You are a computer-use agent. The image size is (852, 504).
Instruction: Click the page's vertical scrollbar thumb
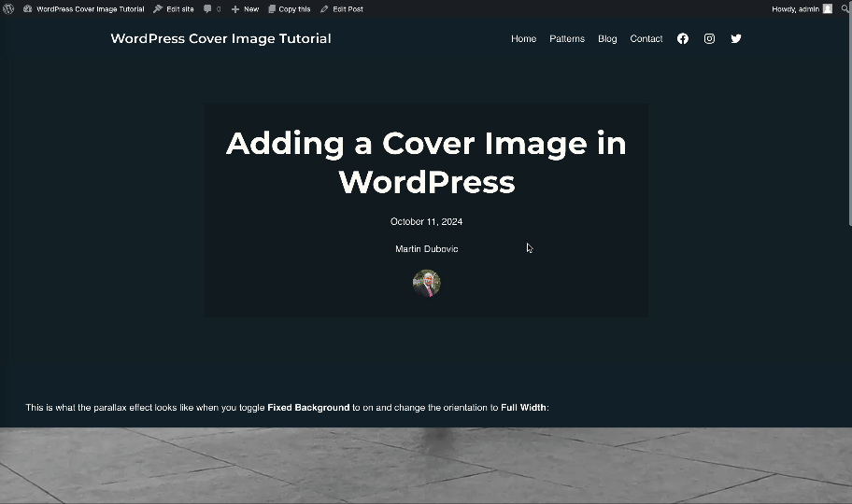pos(849,121)
